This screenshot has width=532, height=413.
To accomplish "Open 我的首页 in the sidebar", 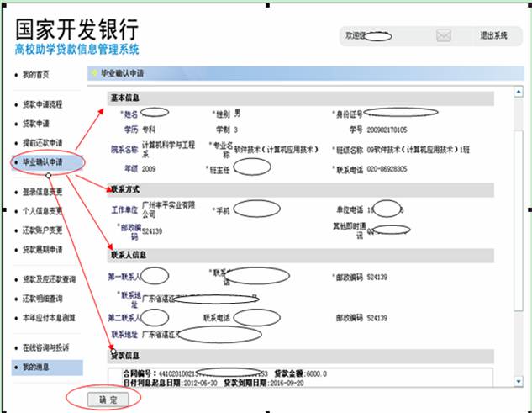I will coord(36,75).
